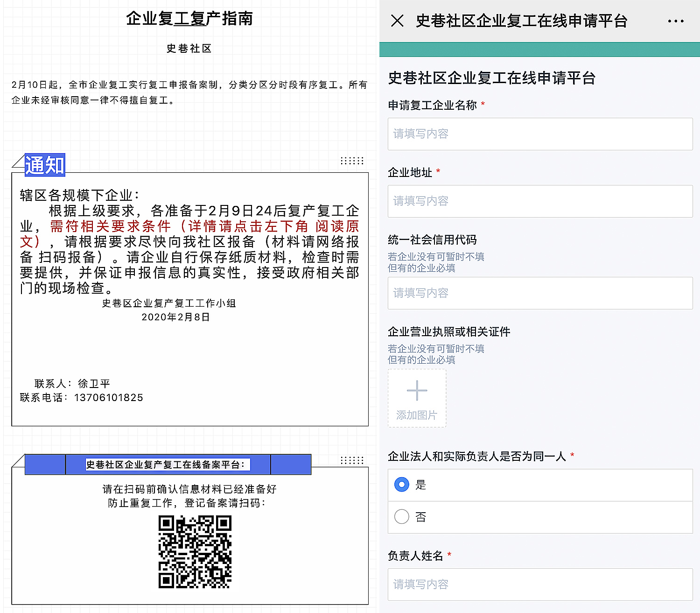Click the 统一社会信用代码 input field
700x613 pixels.
click(540, 293)
